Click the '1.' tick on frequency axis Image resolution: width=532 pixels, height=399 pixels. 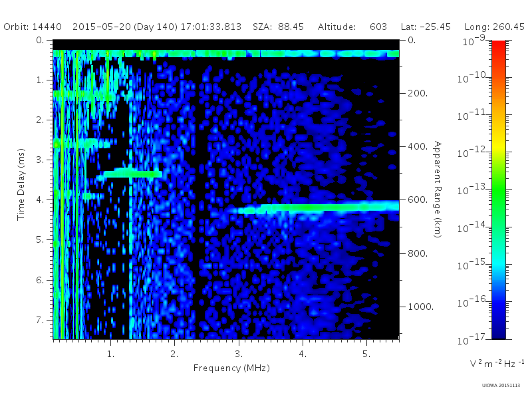tap(110, 354)
